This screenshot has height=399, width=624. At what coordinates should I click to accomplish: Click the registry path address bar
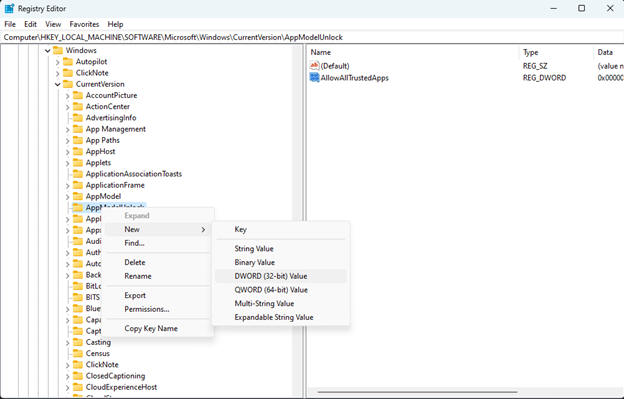[x=312, y=37]
